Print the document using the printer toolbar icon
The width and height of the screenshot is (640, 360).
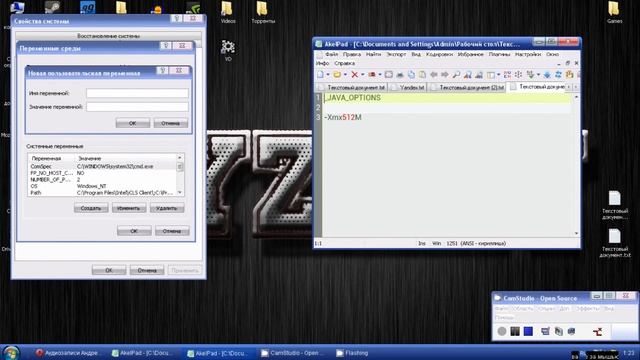(400, 74)
